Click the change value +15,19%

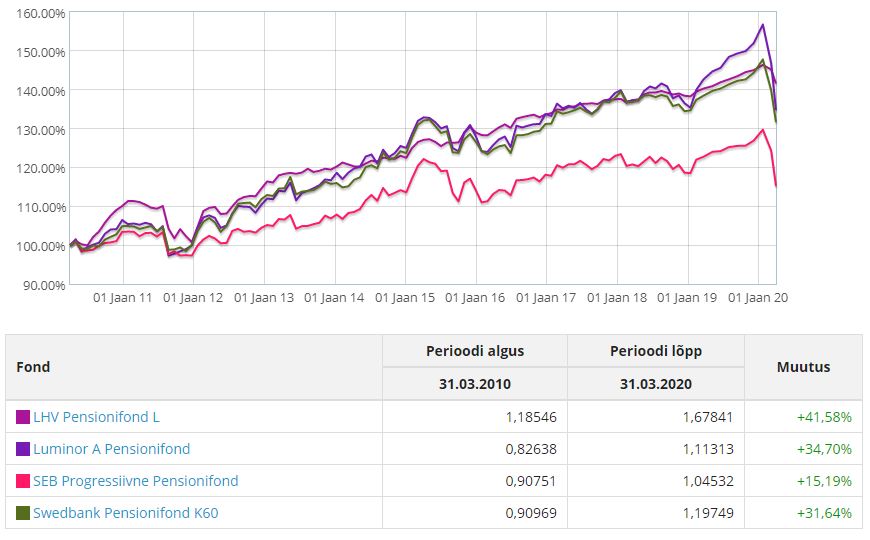click(x=824, y=481)
